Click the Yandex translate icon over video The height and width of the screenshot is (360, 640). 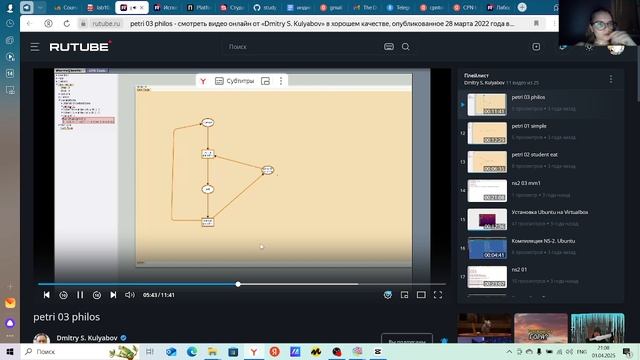tap(203, 81)
